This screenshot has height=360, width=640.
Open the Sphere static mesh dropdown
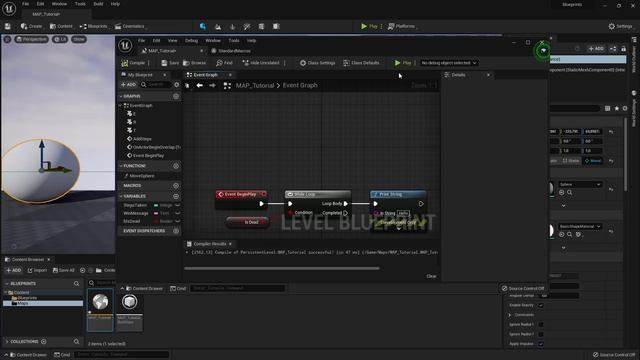(x=580, y=184)
